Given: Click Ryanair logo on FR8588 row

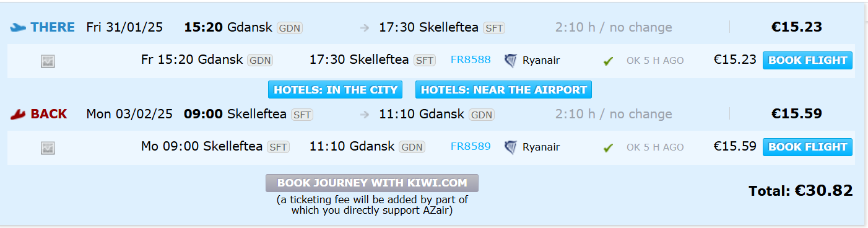Looking at the screenshot, I should point(511,60).
